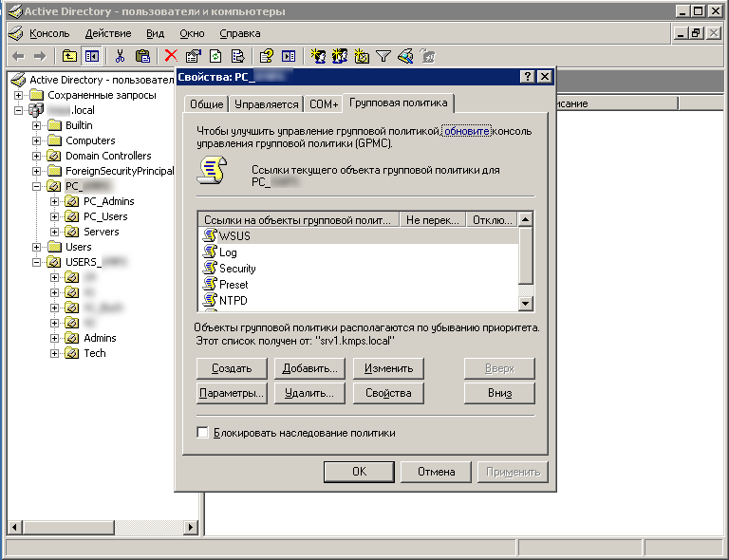Expand the Builtin tree node

[x=37, y=125]
